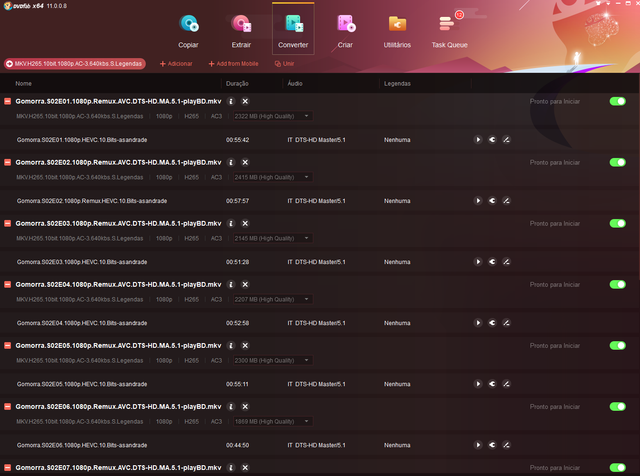
Task: Click the Nome column header
Action: 23,83
